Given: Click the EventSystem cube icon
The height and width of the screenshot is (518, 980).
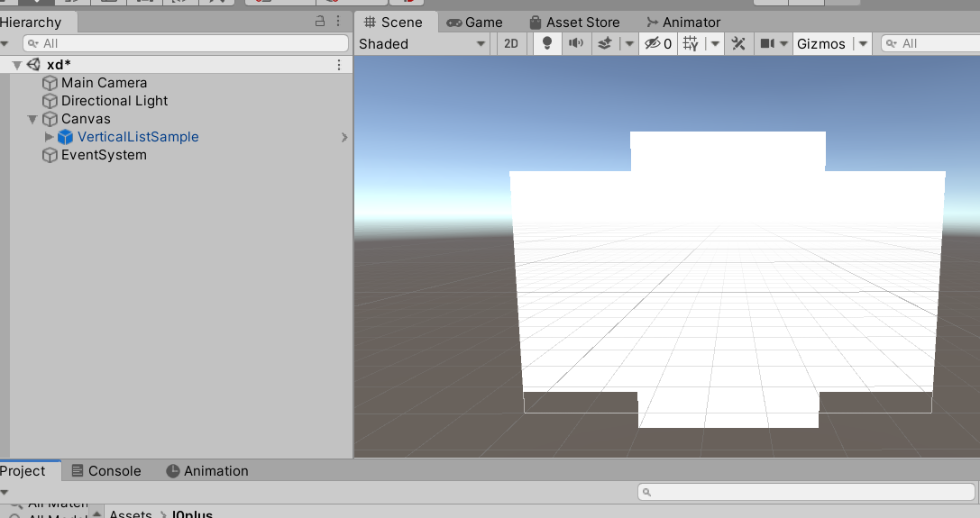Looking at the screenshot, I should pos(50,155).
